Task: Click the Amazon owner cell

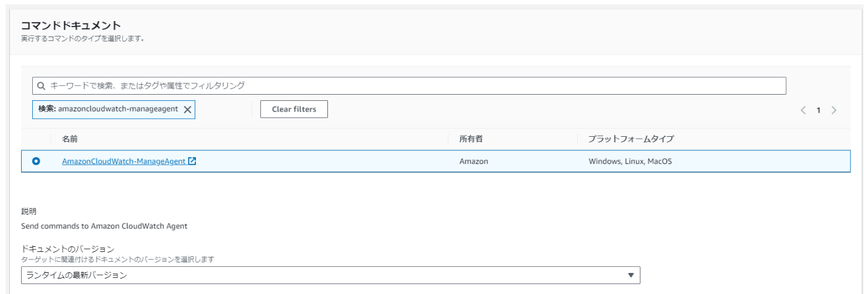Action: tap(474, 161)
